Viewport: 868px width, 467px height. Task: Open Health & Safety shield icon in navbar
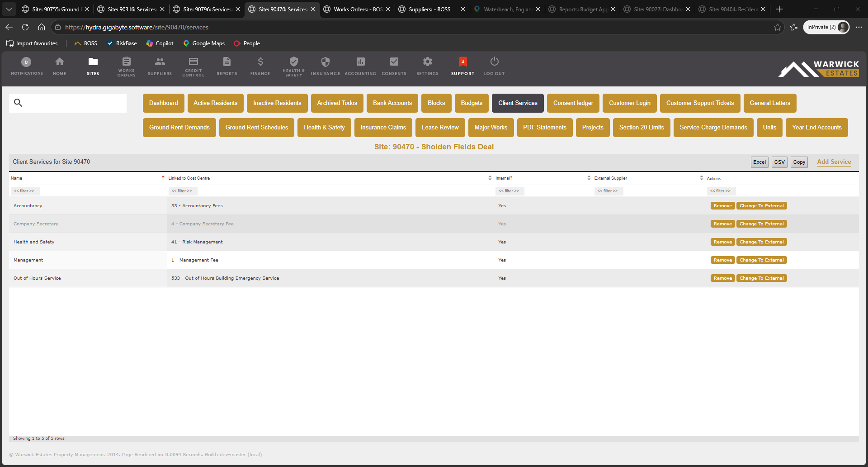click(294, 61)
